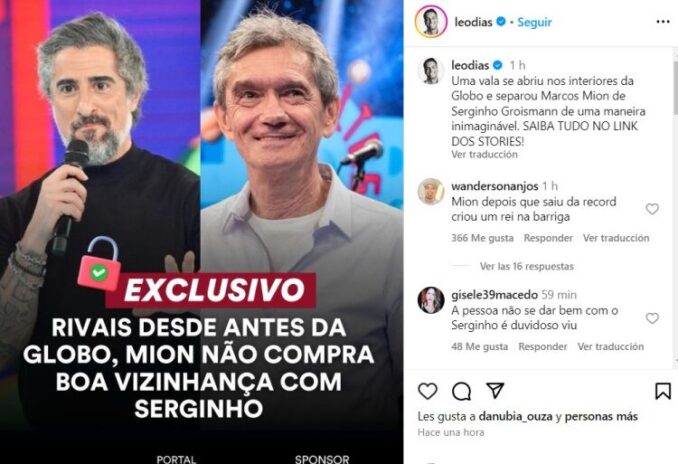Expand Ver las 16 respuestas replies
Screen dimensions: 678x464
tap(527, 266)
